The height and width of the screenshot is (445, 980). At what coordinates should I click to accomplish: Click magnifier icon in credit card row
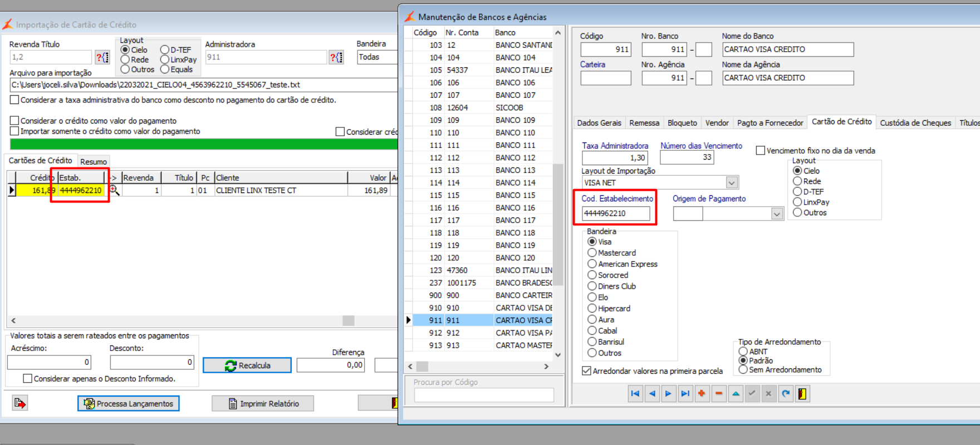(114, 190)
